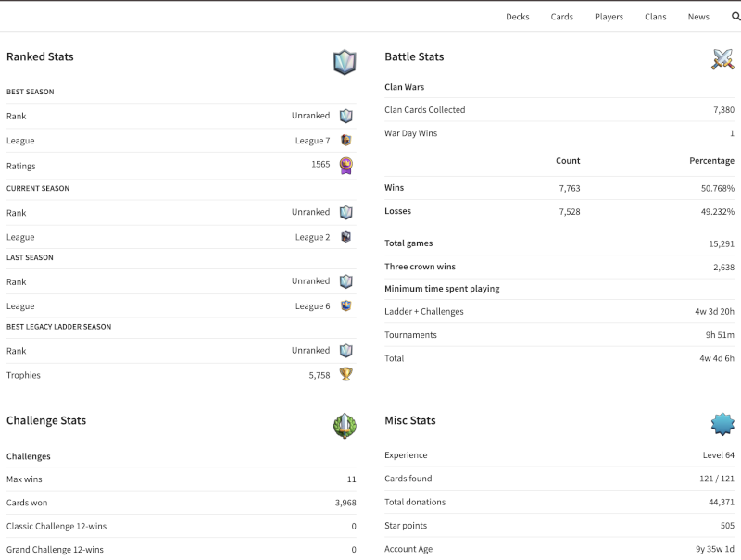Click the Cards won value 3,968

(x=345, y=503)
